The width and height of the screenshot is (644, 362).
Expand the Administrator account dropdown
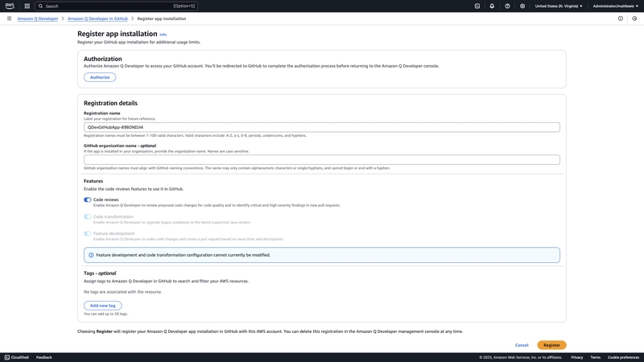point(615,6)
